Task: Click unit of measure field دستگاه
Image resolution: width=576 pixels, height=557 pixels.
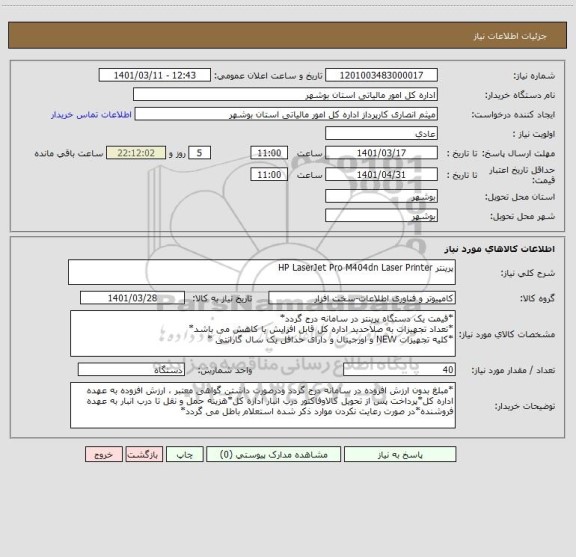Action: click(131, 370)
